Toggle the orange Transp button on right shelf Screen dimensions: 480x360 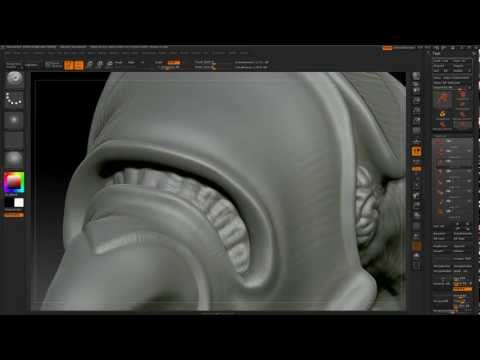click(x=416, y=247)
